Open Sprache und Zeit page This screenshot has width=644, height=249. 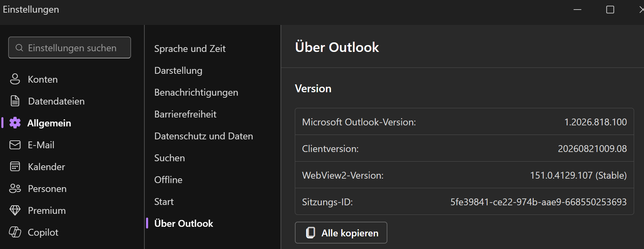[190, 49]
